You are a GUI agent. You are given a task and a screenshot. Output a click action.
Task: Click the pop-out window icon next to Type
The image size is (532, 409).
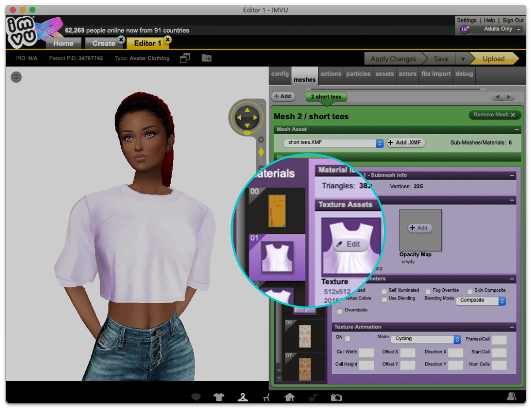(x=185, y=58)
